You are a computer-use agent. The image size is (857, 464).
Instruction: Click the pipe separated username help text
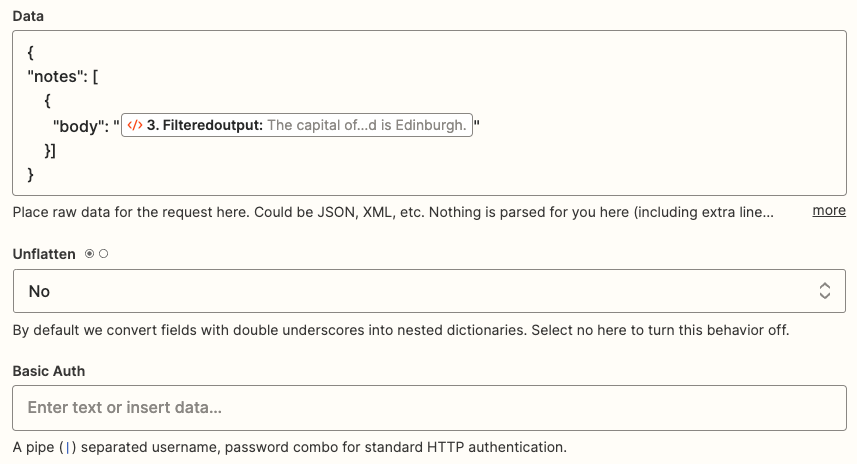coord(289,447)
